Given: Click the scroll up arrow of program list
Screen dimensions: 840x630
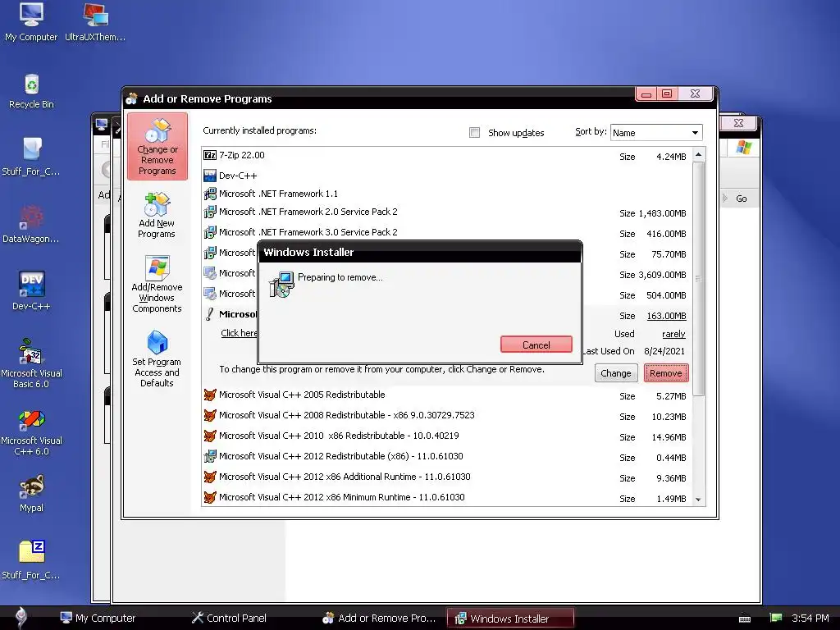Looking at the screenshot, I should (x=698, y=154).
